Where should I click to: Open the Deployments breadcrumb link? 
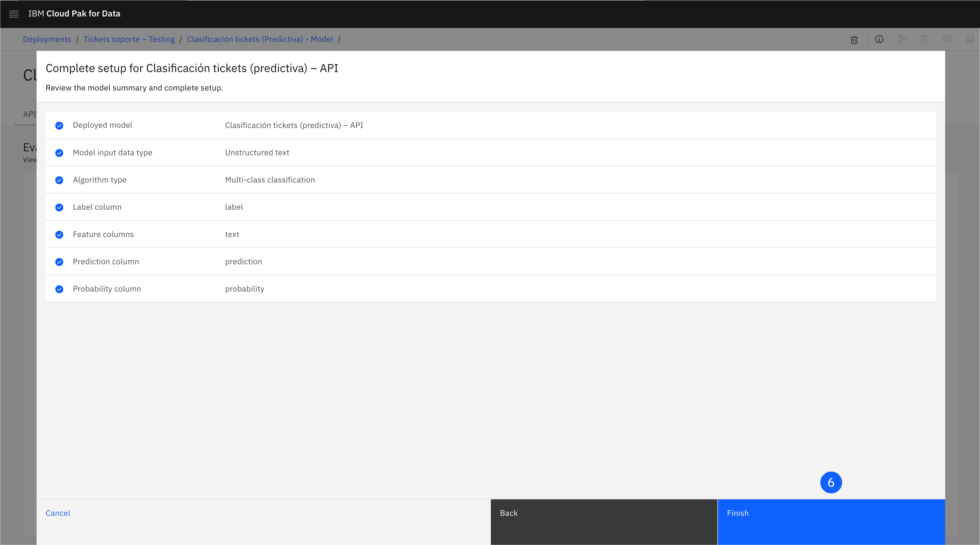(47, 39)
